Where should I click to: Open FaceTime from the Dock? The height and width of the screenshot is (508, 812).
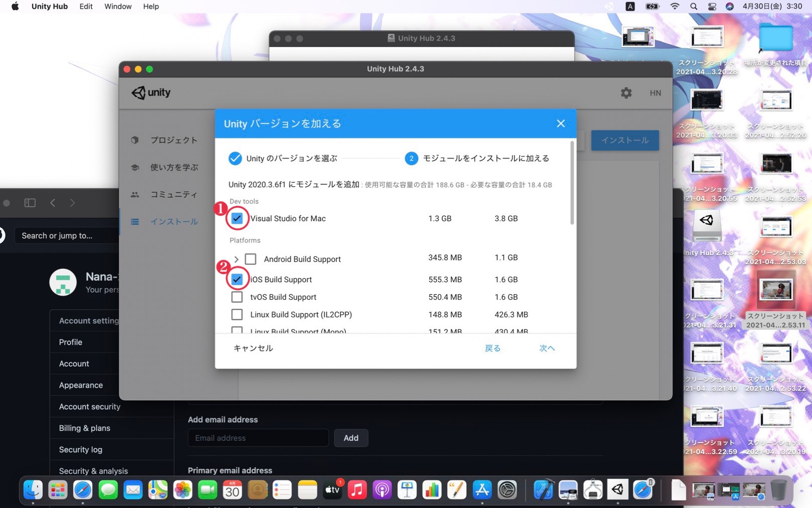(x=207, y=489)
